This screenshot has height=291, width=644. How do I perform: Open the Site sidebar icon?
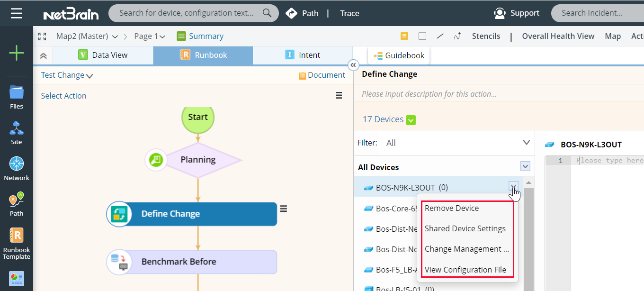tap(17, 133)
